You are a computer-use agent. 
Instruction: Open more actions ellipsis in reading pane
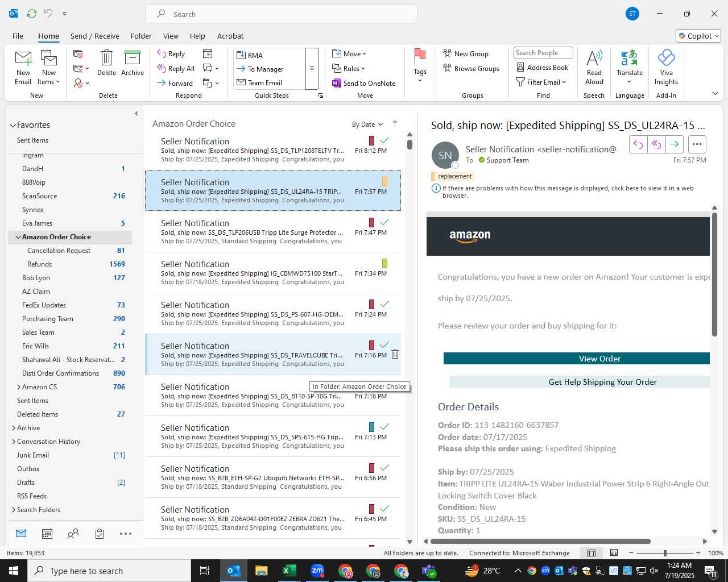pos(697,144)
